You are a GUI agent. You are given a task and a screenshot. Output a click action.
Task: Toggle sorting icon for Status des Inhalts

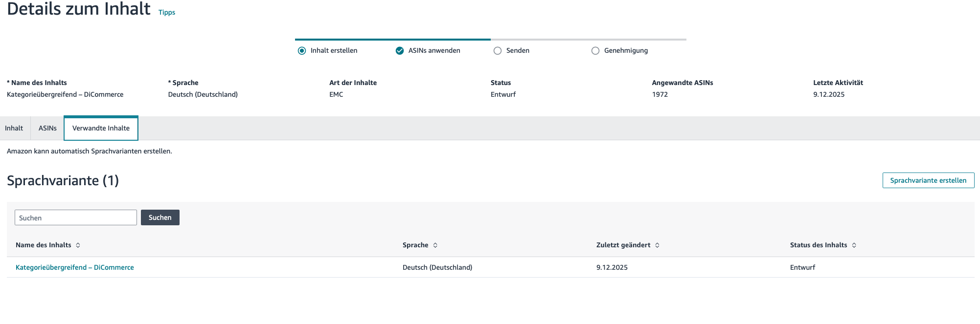pyautogui.click(x=854, y=245)
